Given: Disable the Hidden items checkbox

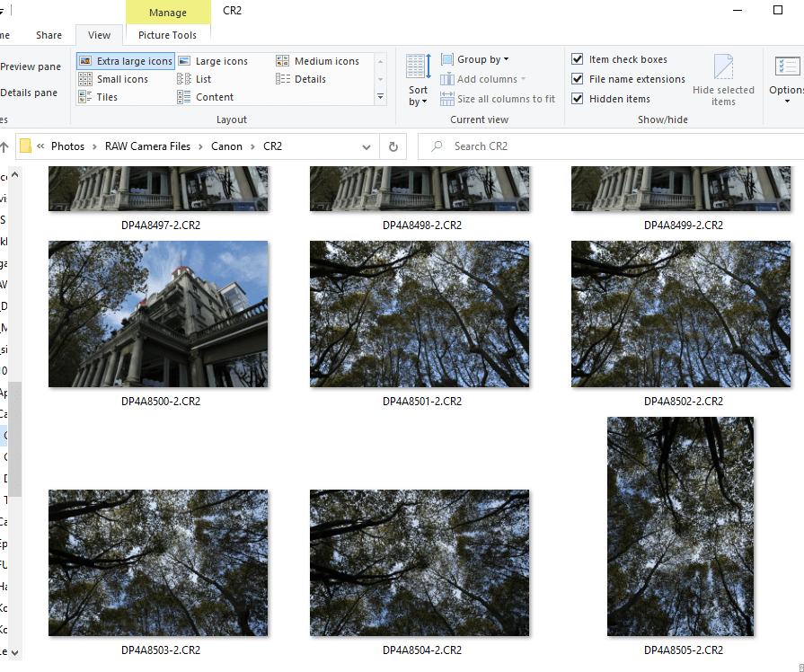Looking at the screenshot, I should [578, 99].
